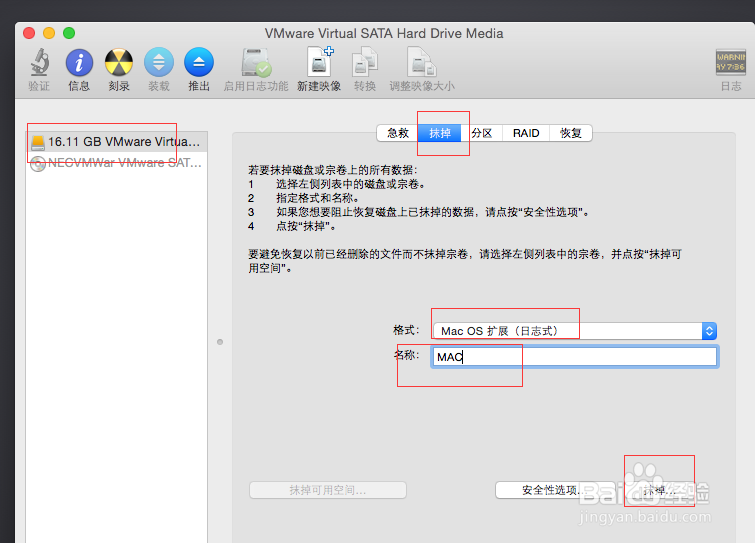Open Security Options (安全性选项) button
755x543 pixels.
(x=555, y=490)
